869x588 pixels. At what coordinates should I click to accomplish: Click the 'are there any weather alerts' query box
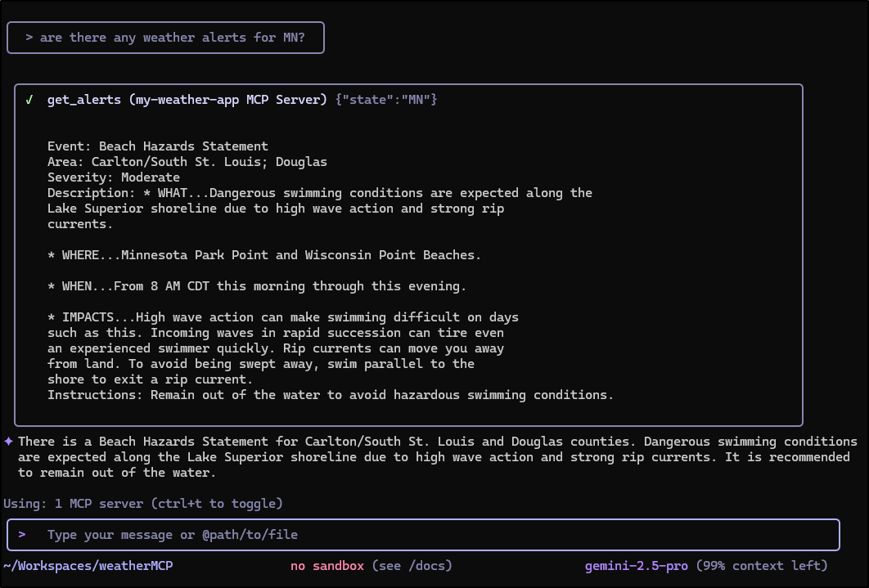click(166, 38)
